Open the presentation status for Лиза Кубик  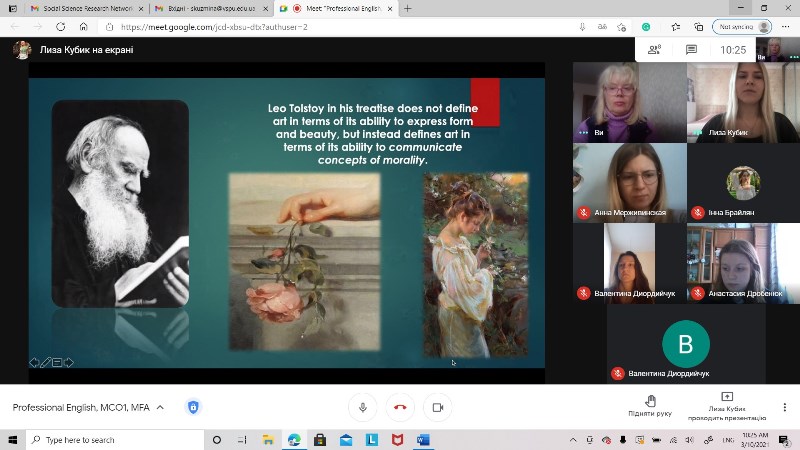(x=727, y=407)
